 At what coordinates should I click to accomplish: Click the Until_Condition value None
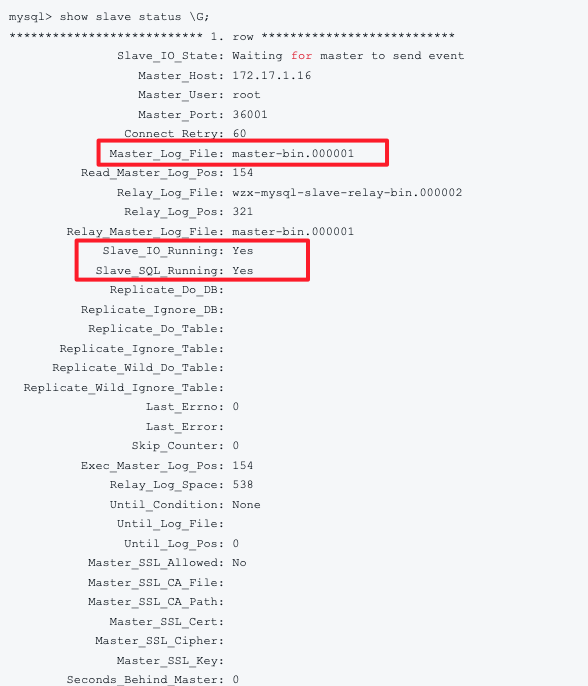[x=246, y=505]
